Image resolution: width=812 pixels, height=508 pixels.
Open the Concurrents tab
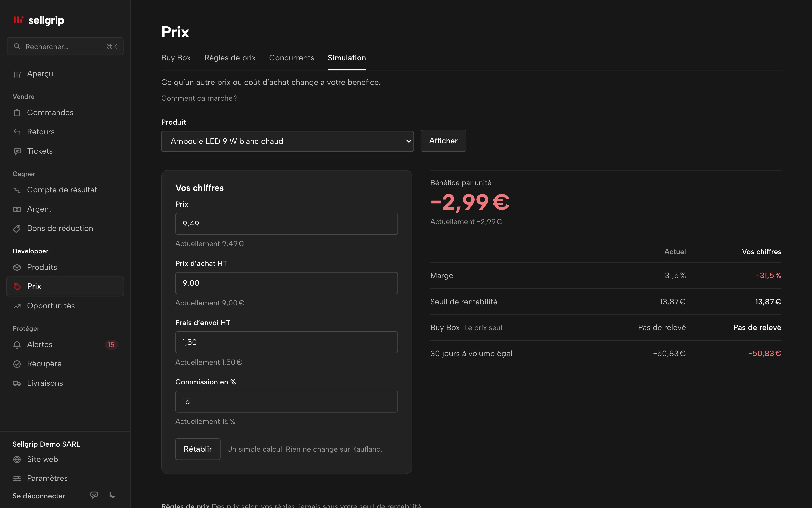pyautogui.click(x=291, y=58)
